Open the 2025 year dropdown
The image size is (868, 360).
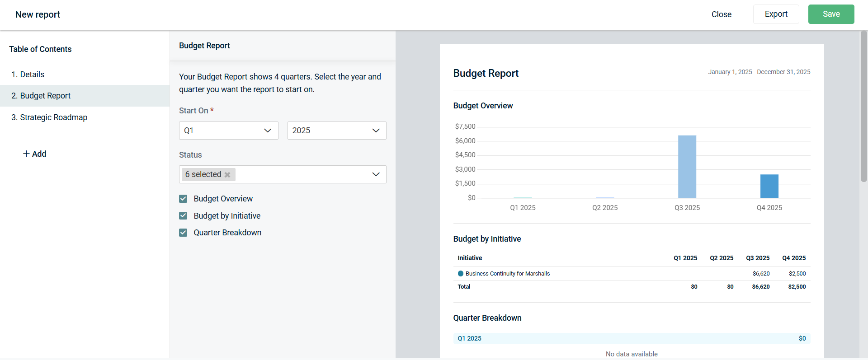(x=336, y=131)
